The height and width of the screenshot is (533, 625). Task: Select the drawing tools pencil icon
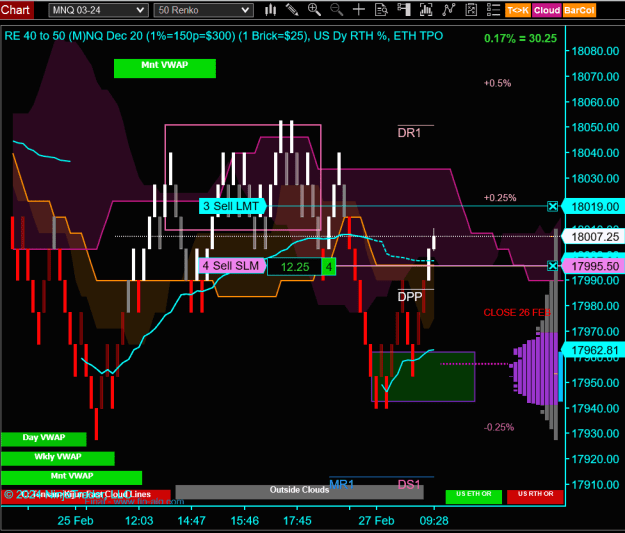coord(292,10)
